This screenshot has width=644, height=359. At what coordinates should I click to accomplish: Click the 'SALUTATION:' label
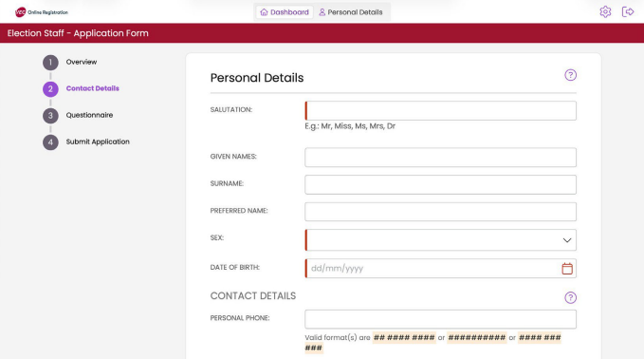click(x=231, y=109)
